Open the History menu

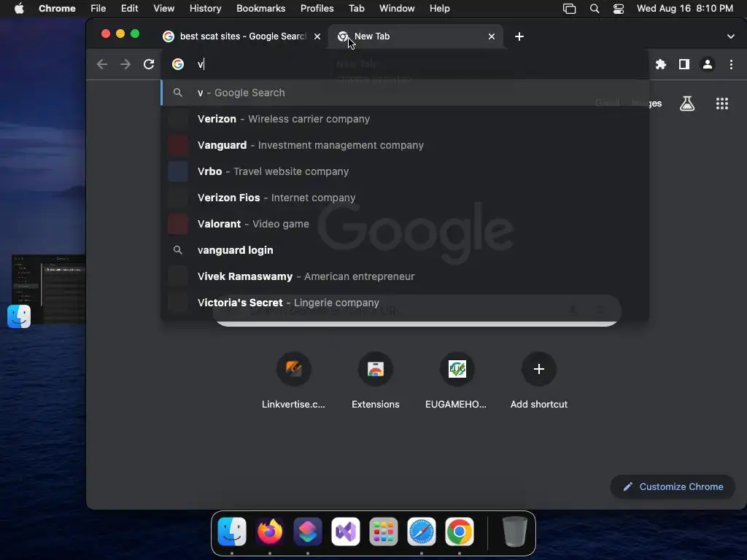(205, 9)
